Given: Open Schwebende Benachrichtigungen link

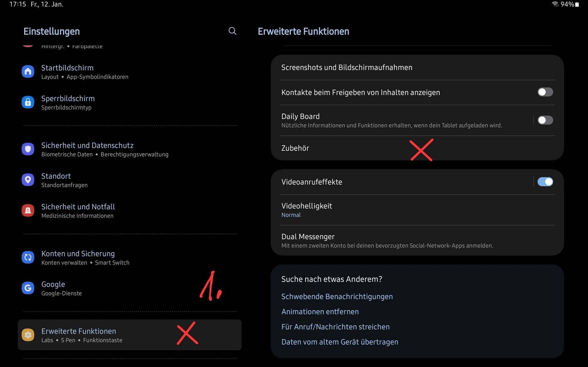Looking at the screenshot, I should click(337, 296).
